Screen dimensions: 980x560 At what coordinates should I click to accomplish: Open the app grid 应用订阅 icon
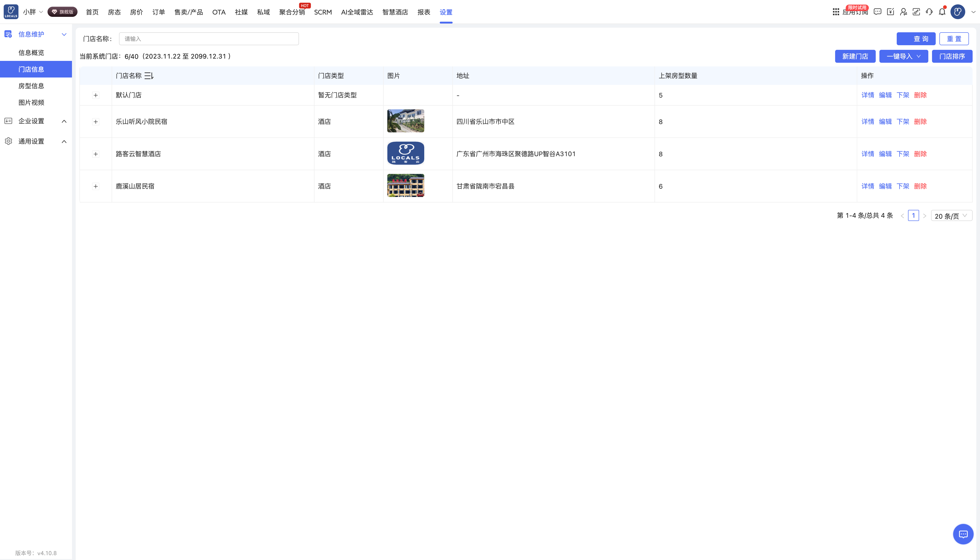pos(836,12)
